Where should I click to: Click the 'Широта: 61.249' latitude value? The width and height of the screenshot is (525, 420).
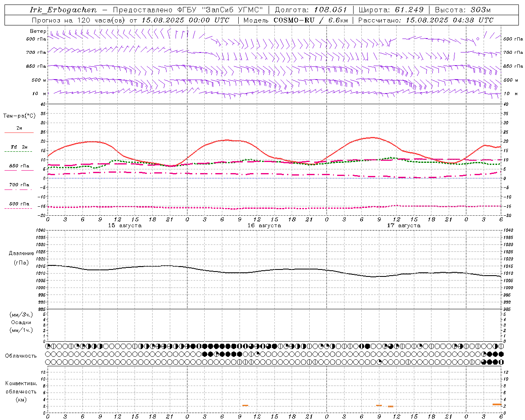coord(391,10)
